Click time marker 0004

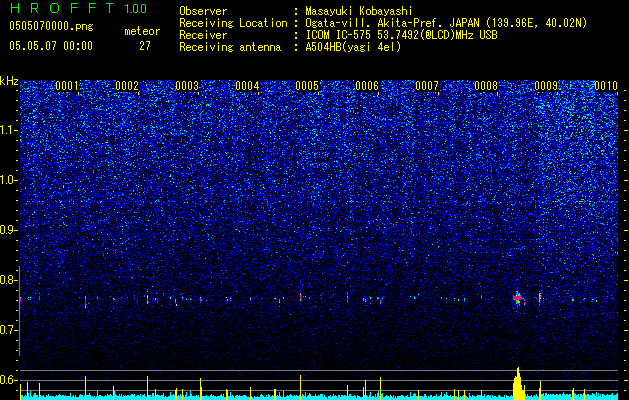tap(247, 86)
